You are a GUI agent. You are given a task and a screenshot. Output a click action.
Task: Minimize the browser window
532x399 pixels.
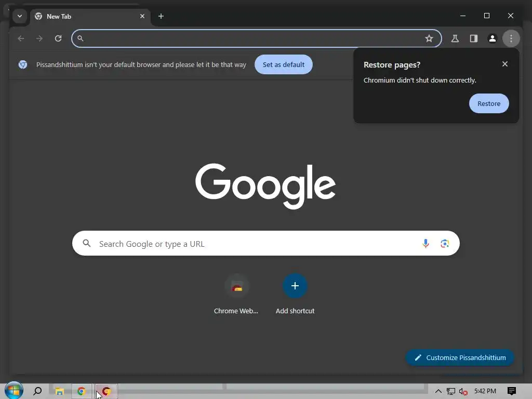[463, 16]
